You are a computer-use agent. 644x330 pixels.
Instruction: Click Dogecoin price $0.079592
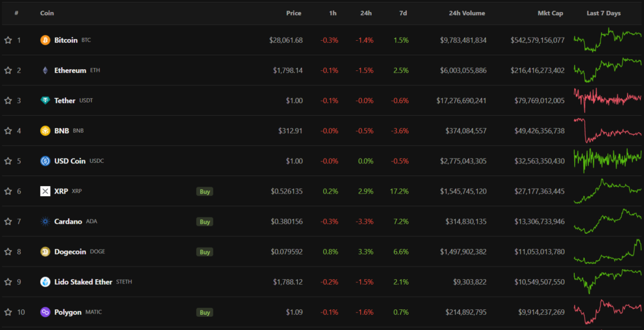tap(287, 251)
